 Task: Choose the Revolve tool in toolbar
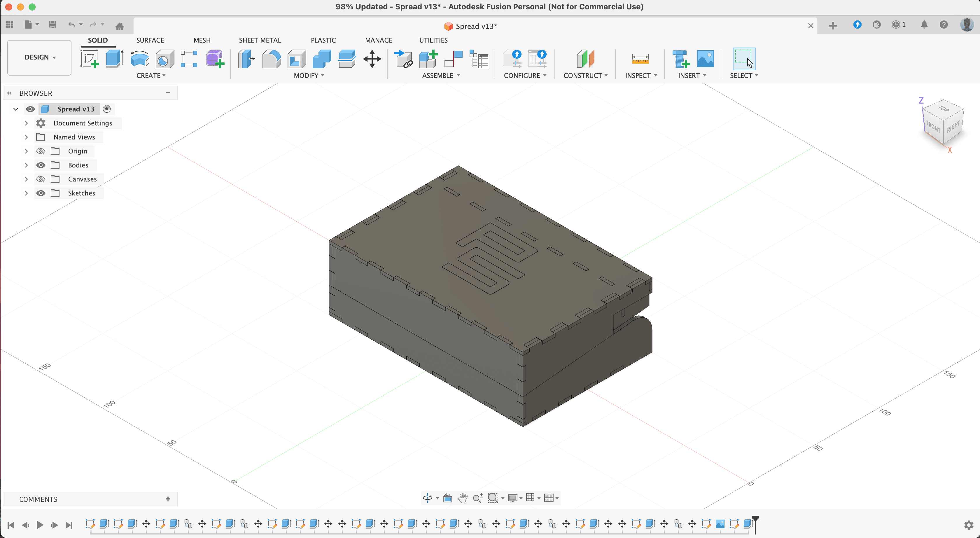tap(140, 59)
